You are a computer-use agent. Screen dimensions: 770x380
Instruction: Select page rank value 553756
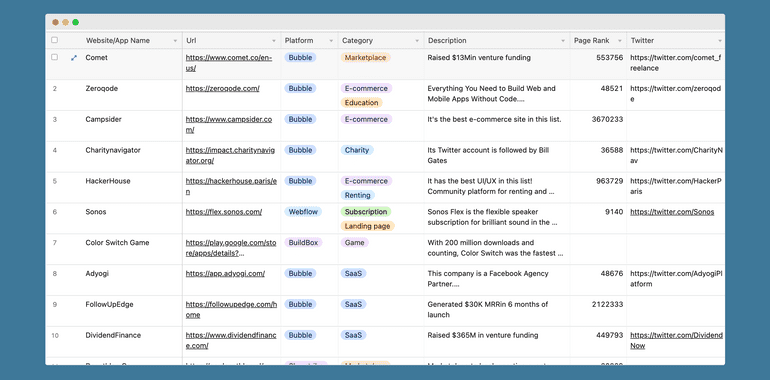[x=609, y=57]
